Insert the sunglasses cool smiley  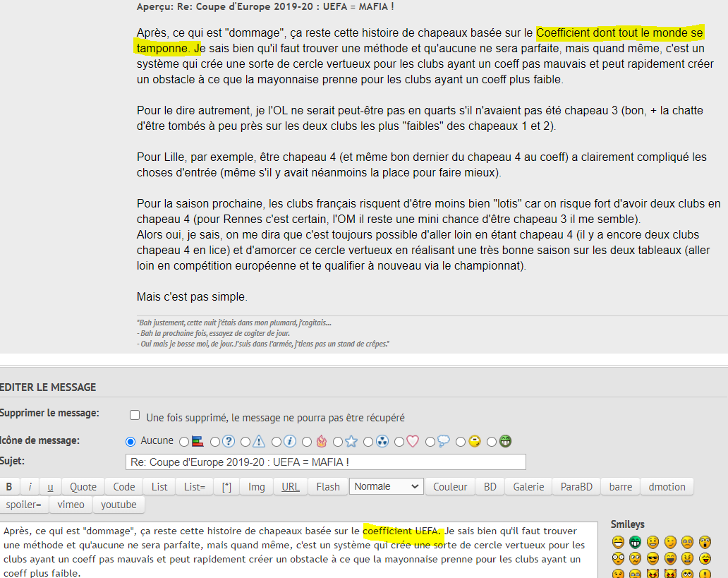(x=652, y=558)
